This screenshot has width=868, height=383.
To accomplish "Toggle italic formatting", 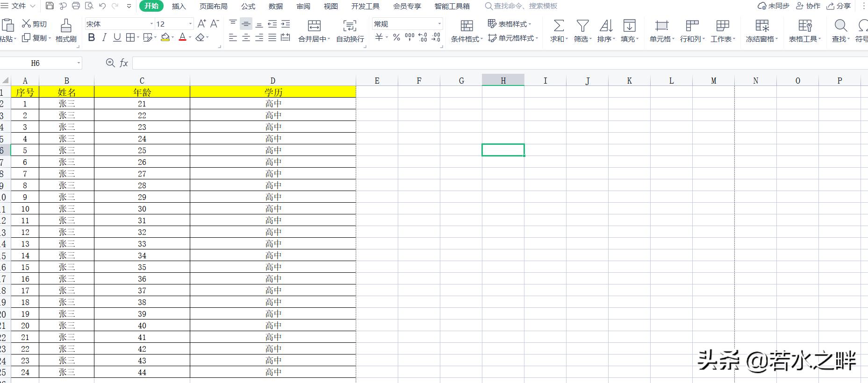I will click(104, 37).
